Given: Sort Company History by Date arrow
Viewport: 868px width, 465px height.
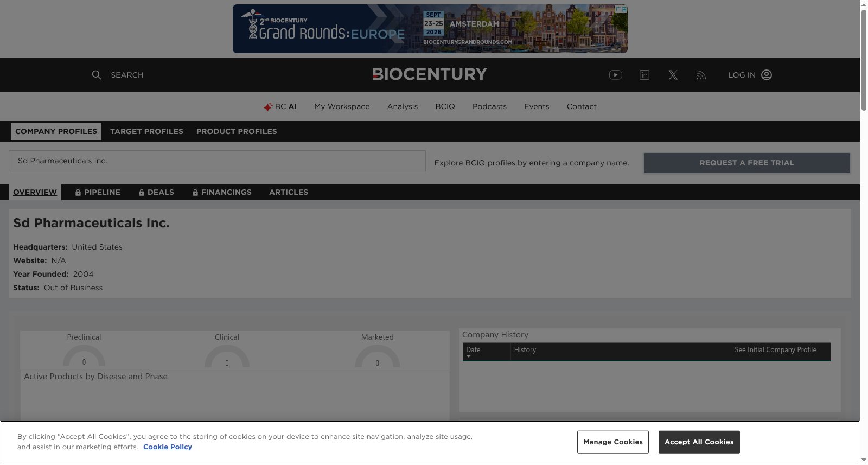Looking at the screenshot, I should (469, 356).
